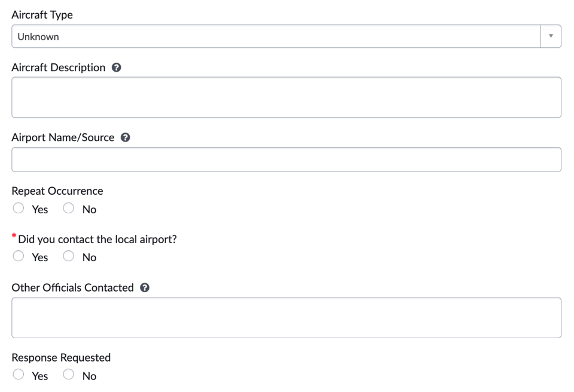Choose No for contacting local airport
Screen dimensions: 574x392
[69, 256]
